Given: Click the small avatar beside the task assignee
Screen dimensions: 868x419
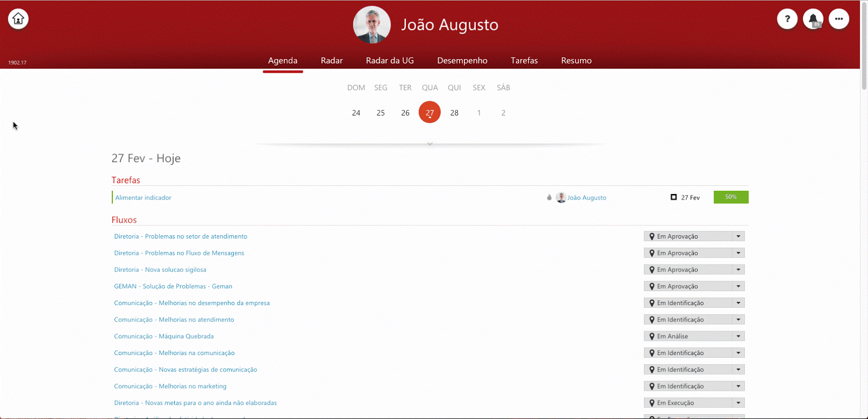Looking at the screenshot, I should [561, 198].
